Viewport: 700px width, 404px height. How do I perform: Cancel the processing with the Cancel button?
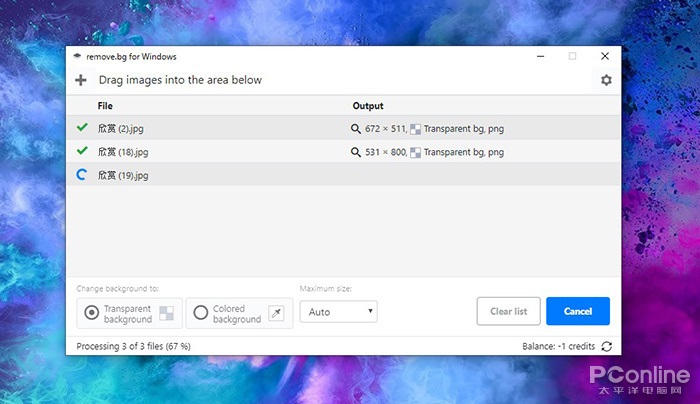point(578,311)
